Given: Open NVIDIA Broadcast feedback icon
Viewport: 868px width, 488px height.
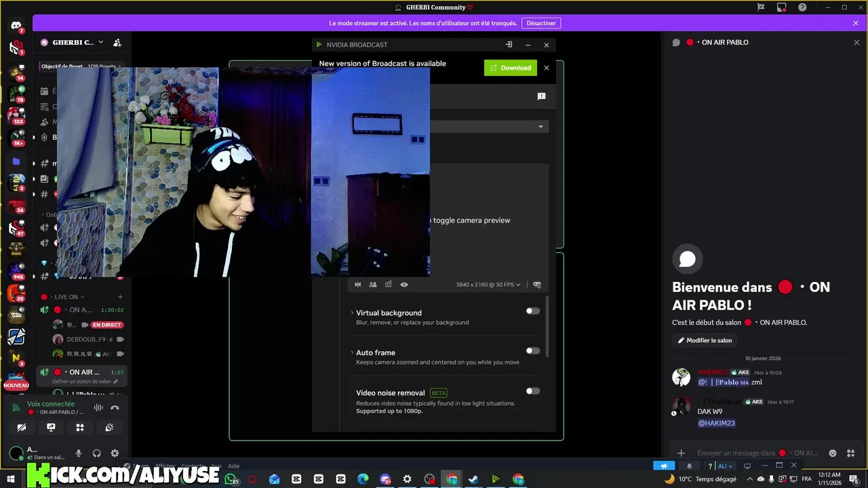Looking at the screenshot, I should pyautogui.click(x=541, y=96).
